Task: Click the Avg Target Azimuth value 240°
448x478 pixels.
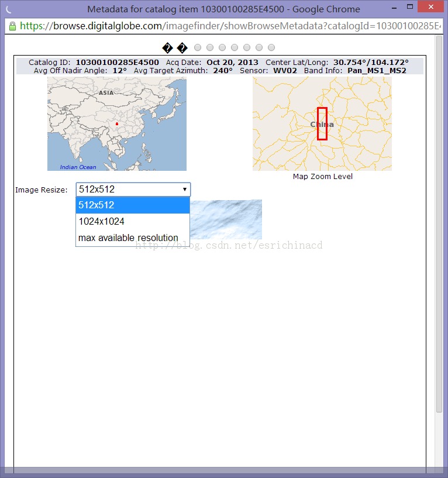Action: click(223, 71)
